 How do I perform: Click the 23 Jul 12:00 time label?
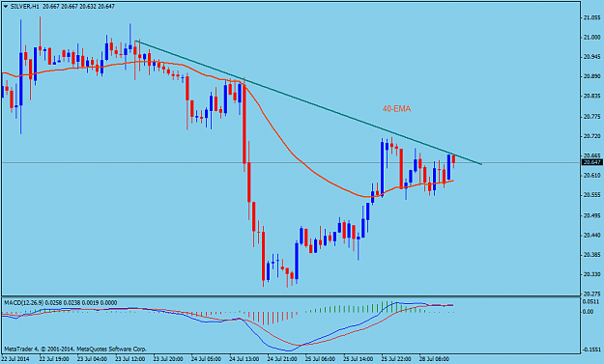(x=129, y=359)
